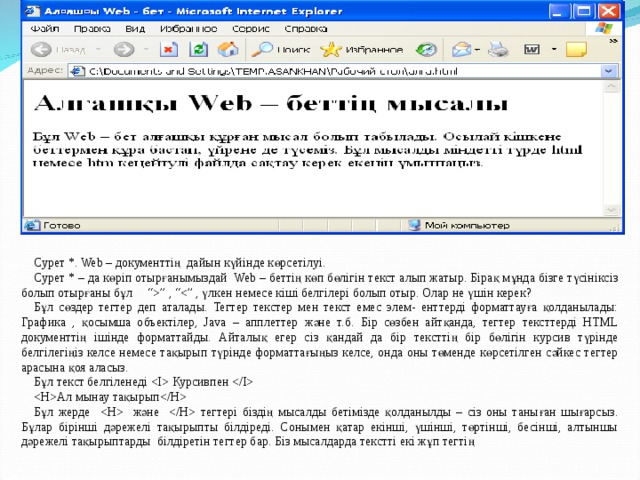This screenshot has height=480, width=640.
Task: Refresh the page with Refresh icon
Action: [x=199, y=48]
